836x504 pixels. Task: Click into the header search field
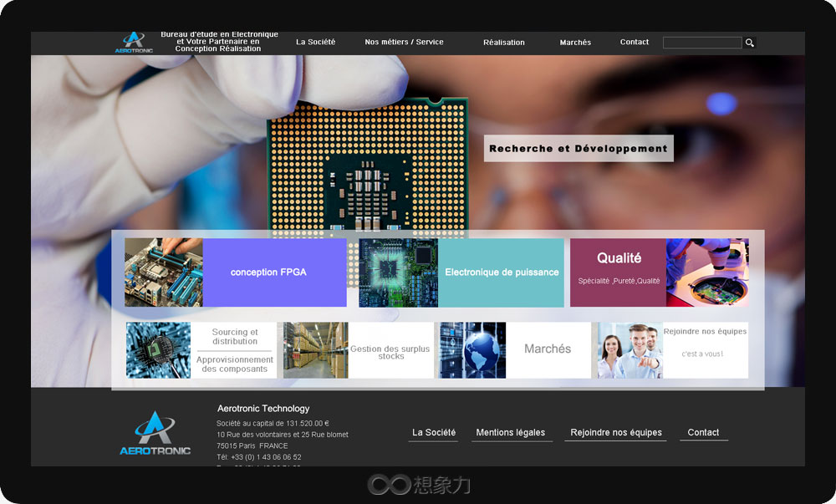[701, 43]
